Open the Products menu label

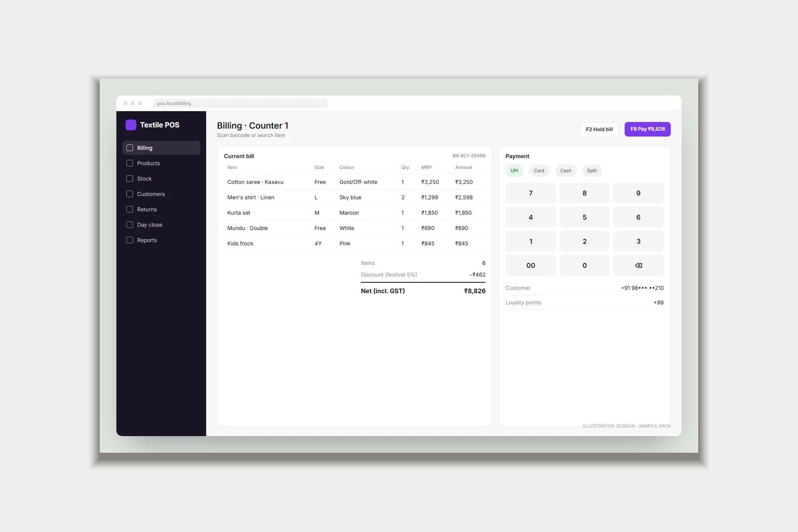149,163
